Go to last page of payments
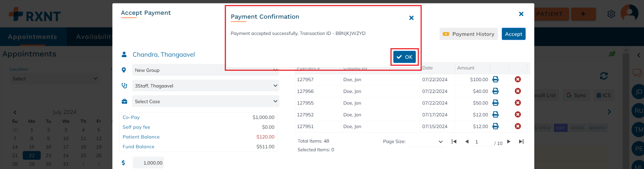644x169 pixels. pyautogui.click(x=521, y=142)
